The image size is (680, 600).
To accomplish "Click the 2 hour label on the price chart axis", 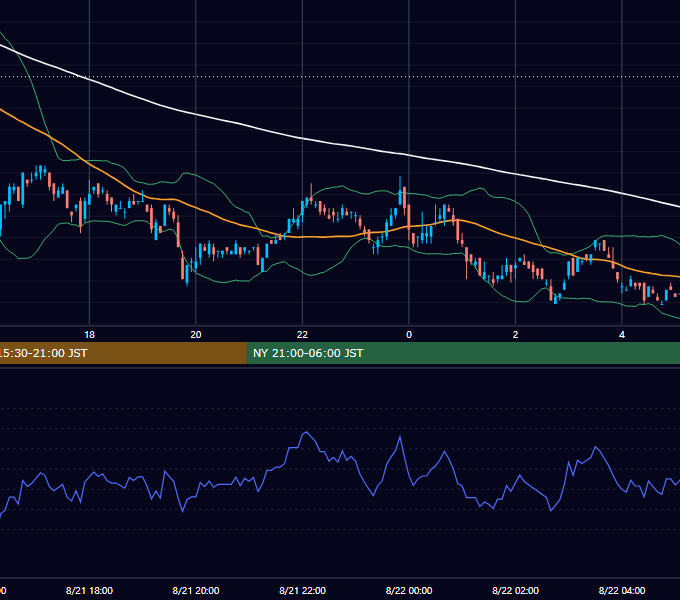I will click(x=515, y=335).
